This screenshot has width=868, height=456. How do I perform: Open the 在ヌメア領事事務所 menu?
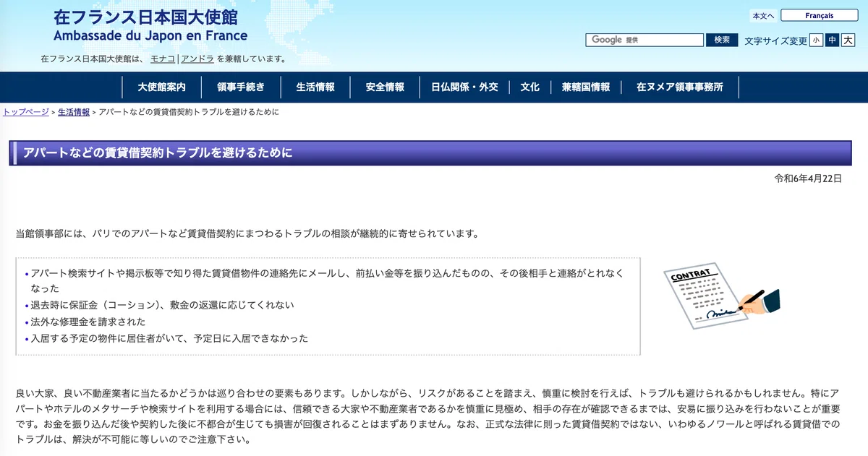(680, 87)
